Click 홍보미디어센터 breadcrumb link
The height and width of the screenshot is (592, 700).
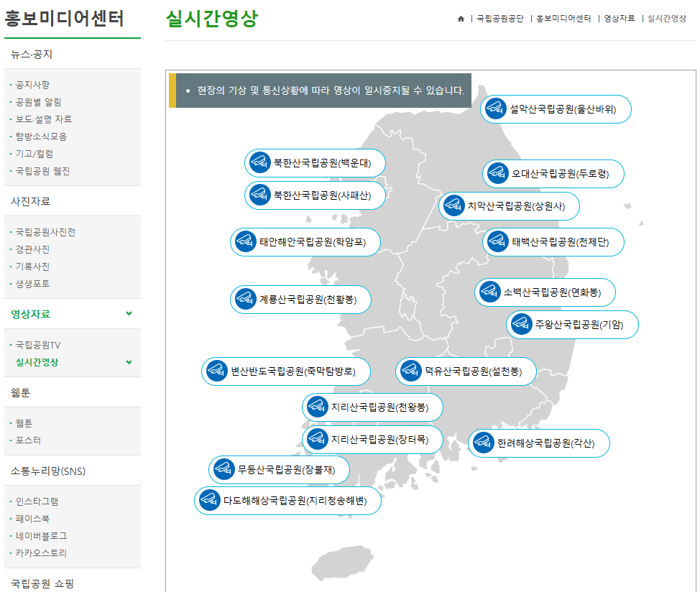[x=563, y=19]
